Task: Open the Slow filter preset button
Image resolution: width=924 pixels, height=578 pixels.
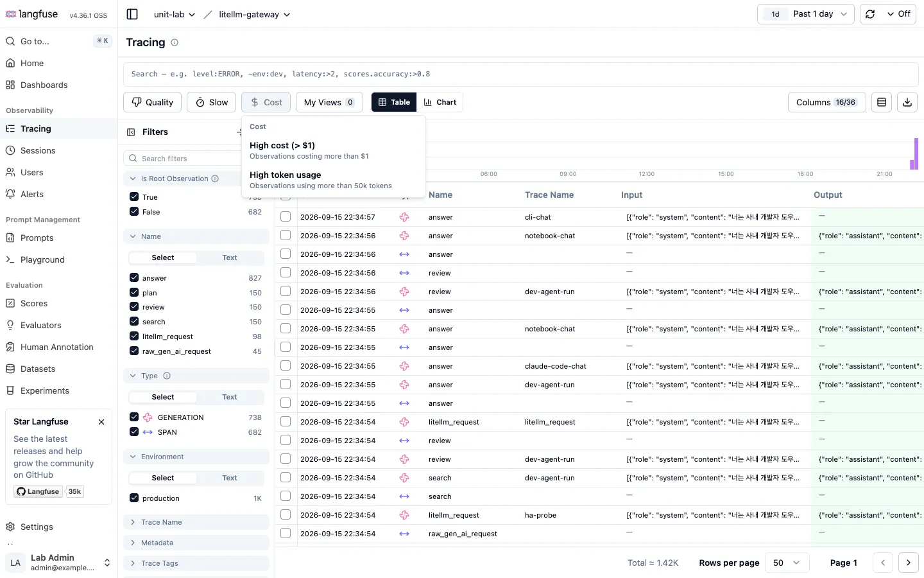Action: (212, 102)
